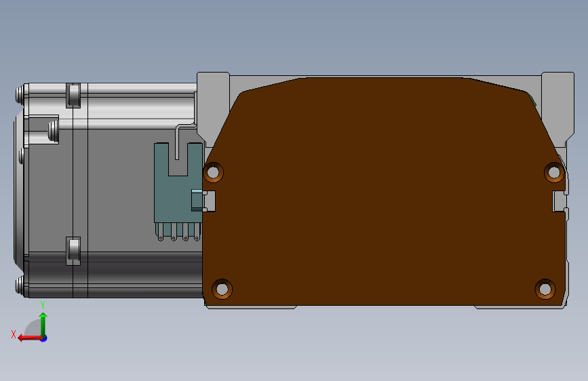Select the upper clip on the motor housing
Viewport: 588px width, 381px height.
pyautogui.click(x=73, y=96)
